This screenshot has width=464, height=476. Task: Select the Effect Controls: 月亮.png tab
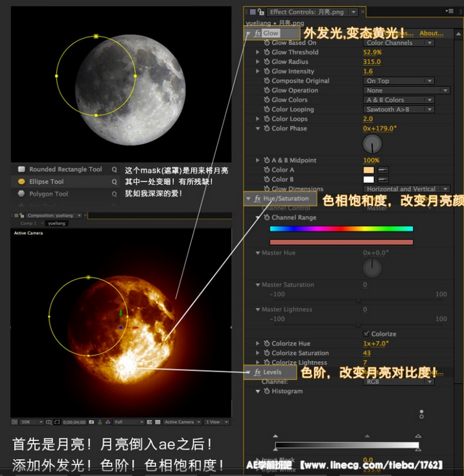coord(312,12)
